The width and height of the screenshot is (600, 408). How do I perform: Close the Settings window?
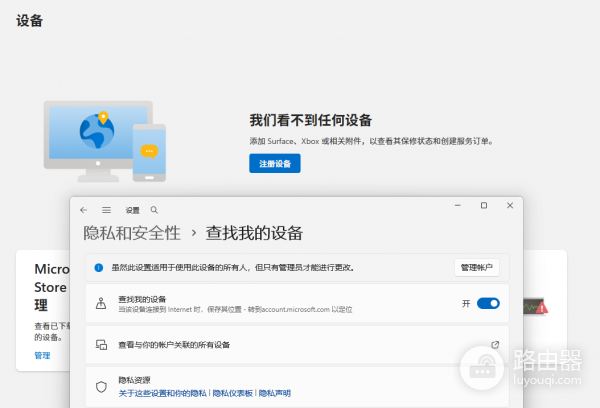tap(510, 206)
